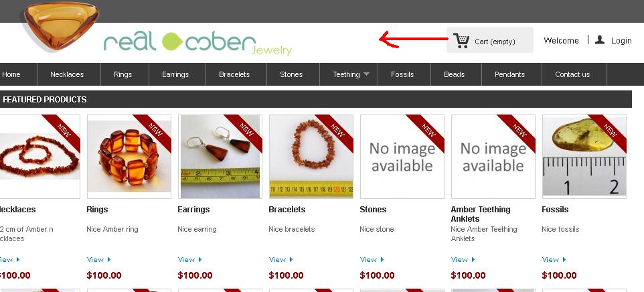This screenshot has width=644, height=292.
Task: Expand the Teething dropdown arrow
Action: [366, 74]
